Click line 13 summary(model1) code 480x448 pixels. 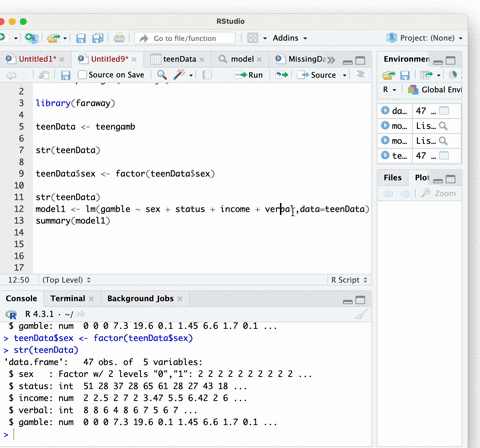click(x=73, y=221)
